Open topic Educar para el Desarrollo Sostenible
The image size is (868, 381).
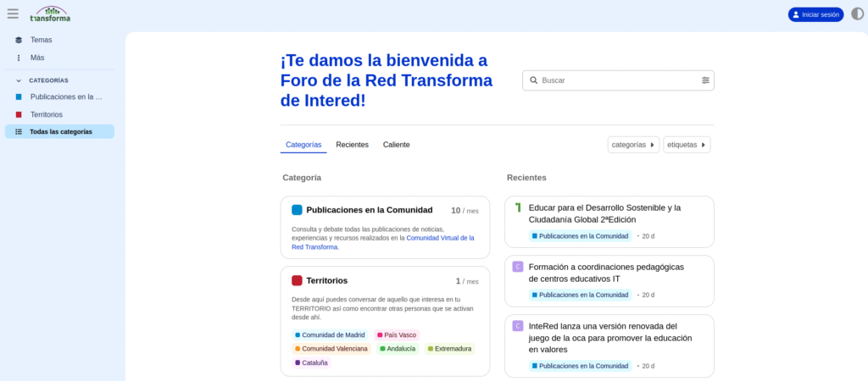tap(604, 213)
